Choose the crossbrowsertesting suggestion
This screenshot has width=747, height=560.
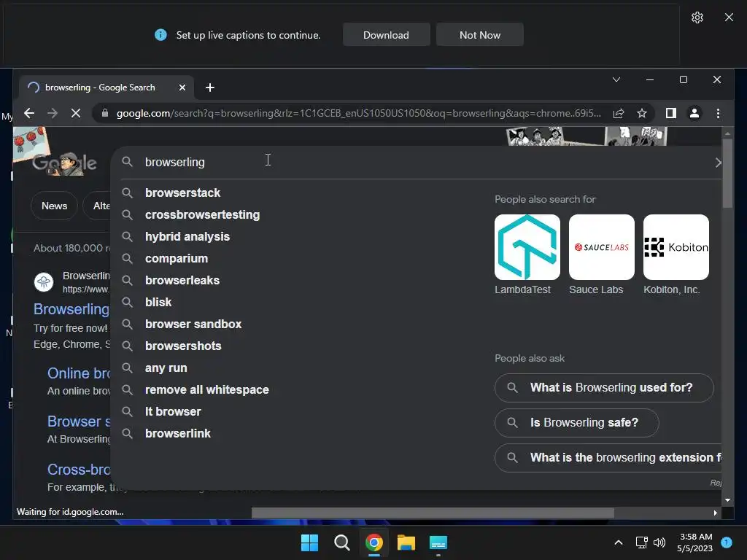click(203, 215)
